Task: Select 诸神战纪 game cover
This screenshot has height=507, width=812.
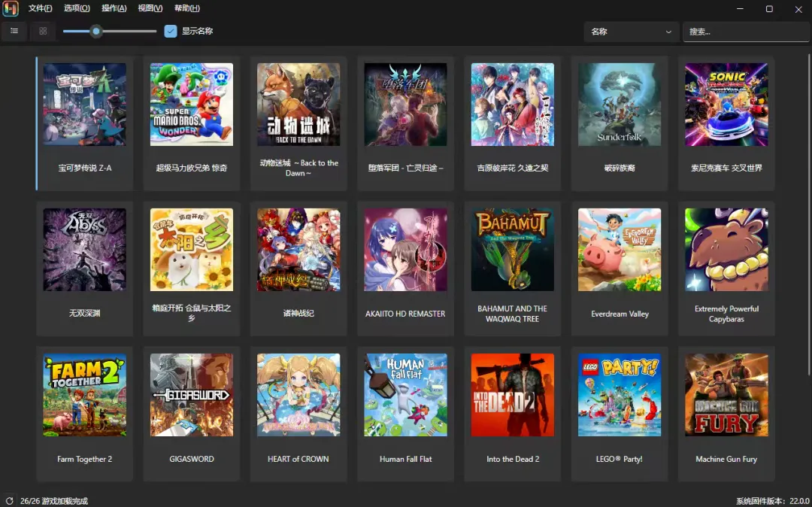Action: [x=298, y=250]
